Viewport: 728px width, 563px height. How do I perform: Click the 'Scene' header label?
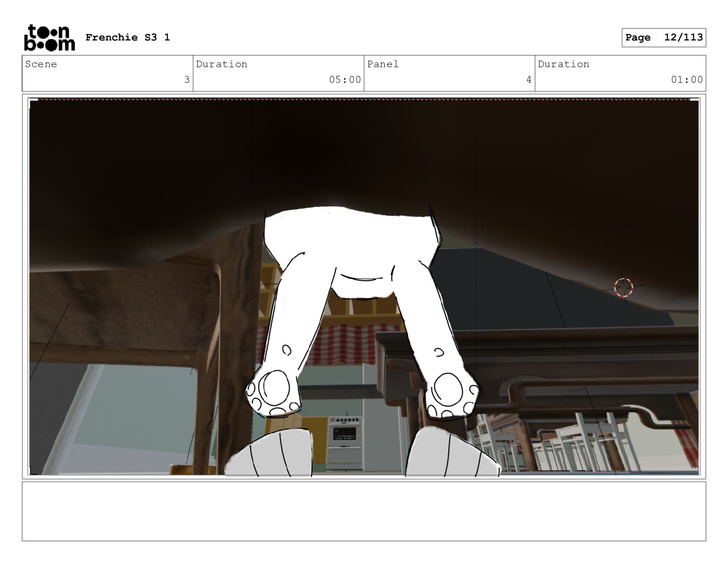41,64
